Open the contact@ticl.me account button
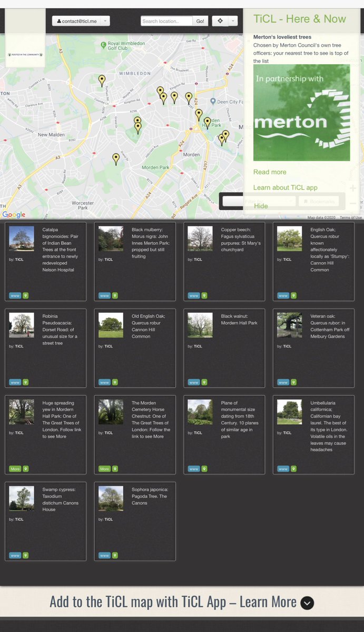 pos(76,21)
